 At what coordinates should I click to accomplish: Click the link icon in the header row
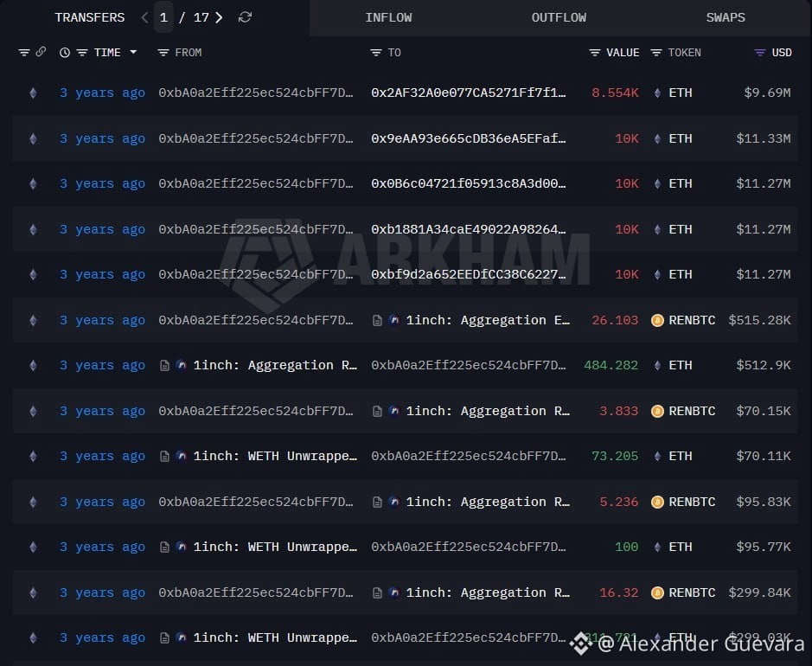[41, 52]
